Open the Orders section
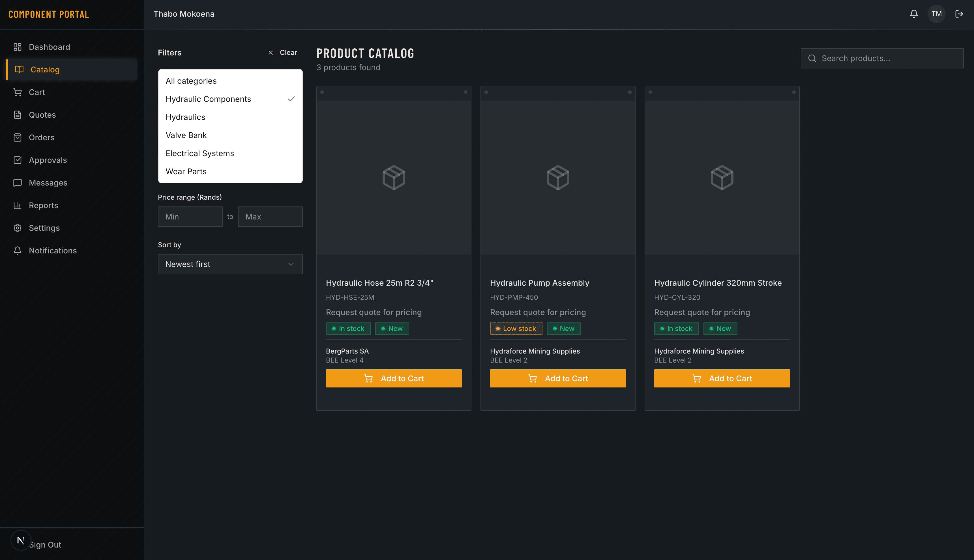The height and width of the screenshot is (560, 974). click(42, 137)
